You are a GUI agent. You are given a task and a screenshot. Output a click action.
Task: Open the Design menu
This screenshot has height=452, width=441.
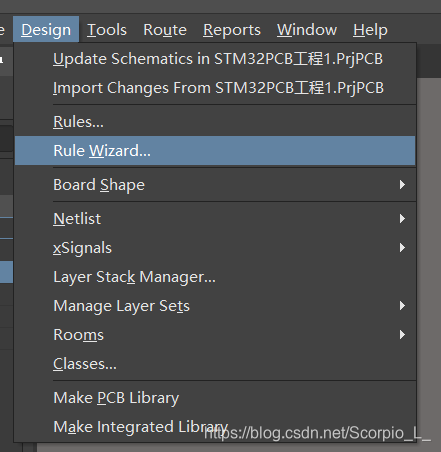coord(46,30)
